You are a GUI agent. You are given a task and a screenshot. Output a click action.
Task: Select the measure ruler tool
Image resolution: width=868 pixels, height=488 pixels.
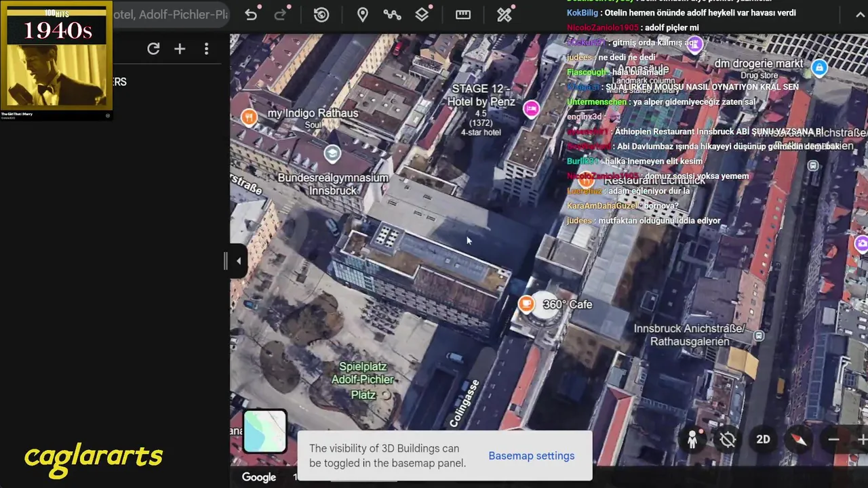463,15
